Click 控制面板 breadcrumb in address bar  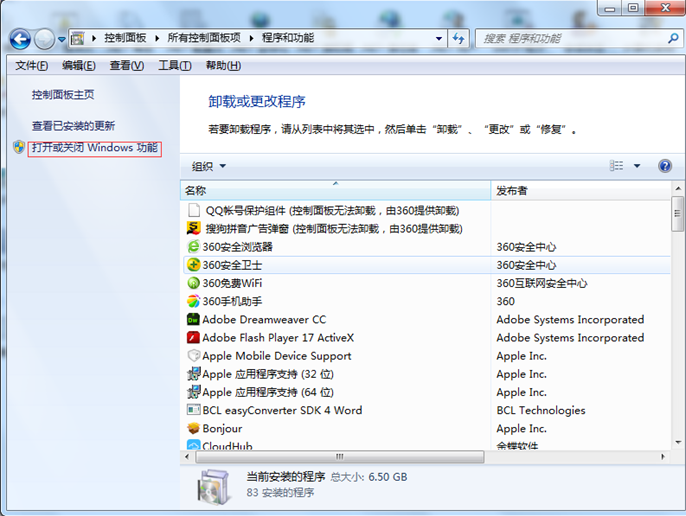tap(125, 38)
